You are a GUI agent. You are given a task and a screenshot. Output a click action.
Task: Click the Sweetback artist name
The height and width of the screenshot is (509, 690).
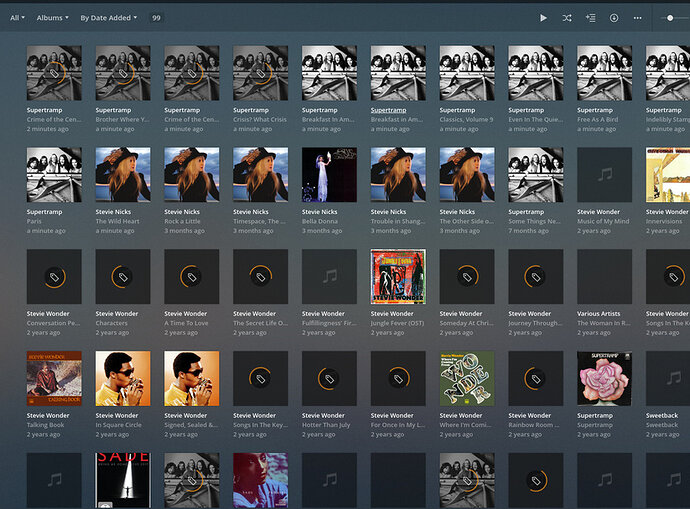(x=662, y=415)
